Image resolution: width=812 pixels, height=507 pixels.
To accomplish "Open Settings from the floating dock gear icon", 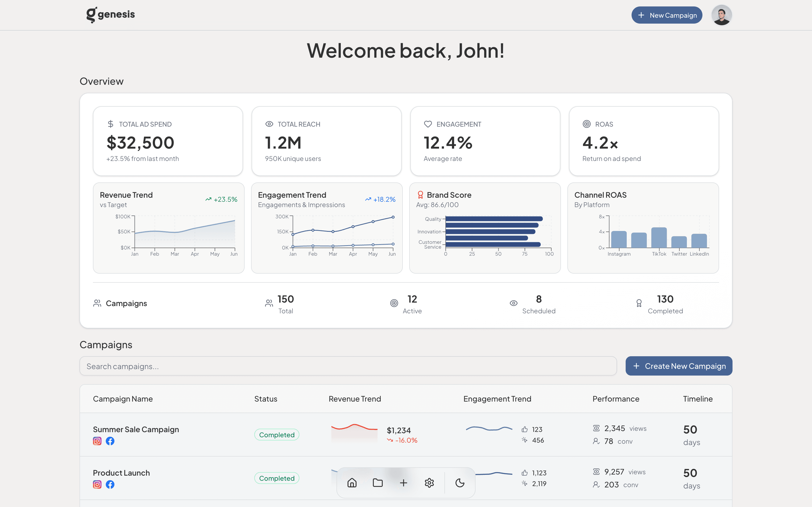I will pyautogui.click(x=429, y=483).
